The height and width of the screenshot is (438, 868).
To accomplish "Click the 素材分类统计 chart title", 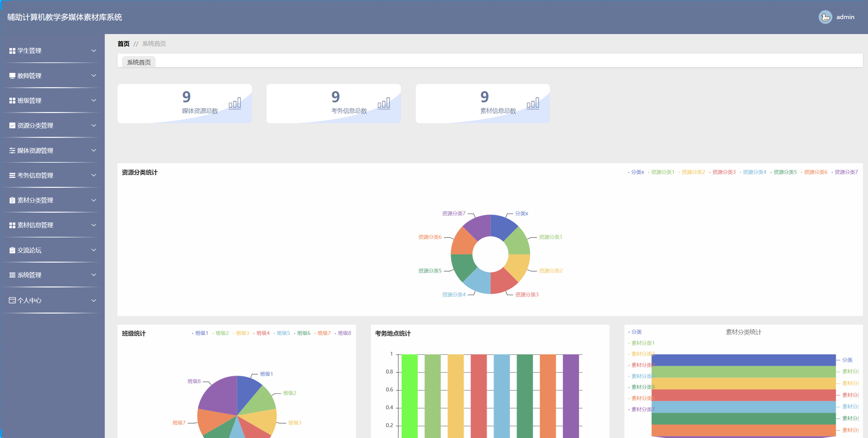I will [x=744, y=332].
